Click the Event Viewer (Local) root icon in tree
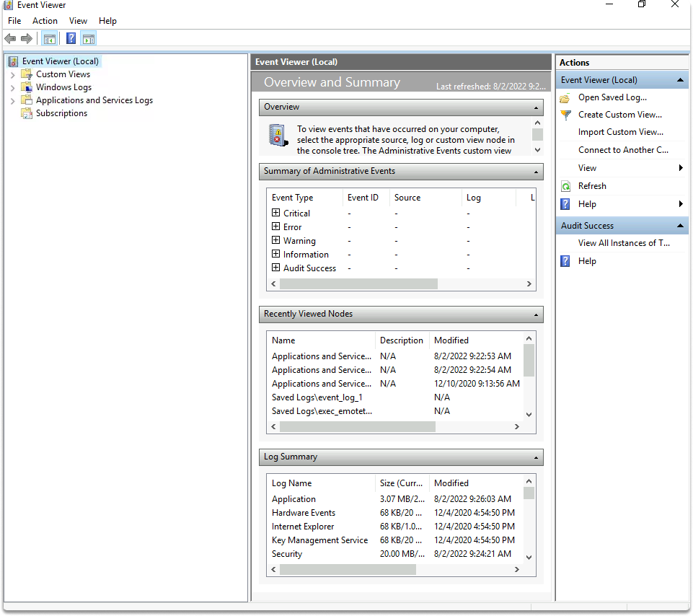This screenshot has height=616, width=693. coord(14,61)
